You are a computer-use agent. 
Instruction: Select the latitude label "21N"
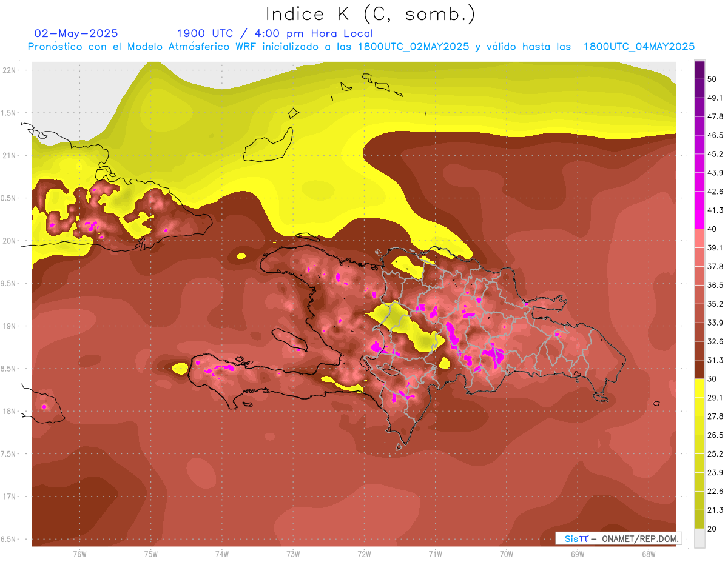(10, 155)
